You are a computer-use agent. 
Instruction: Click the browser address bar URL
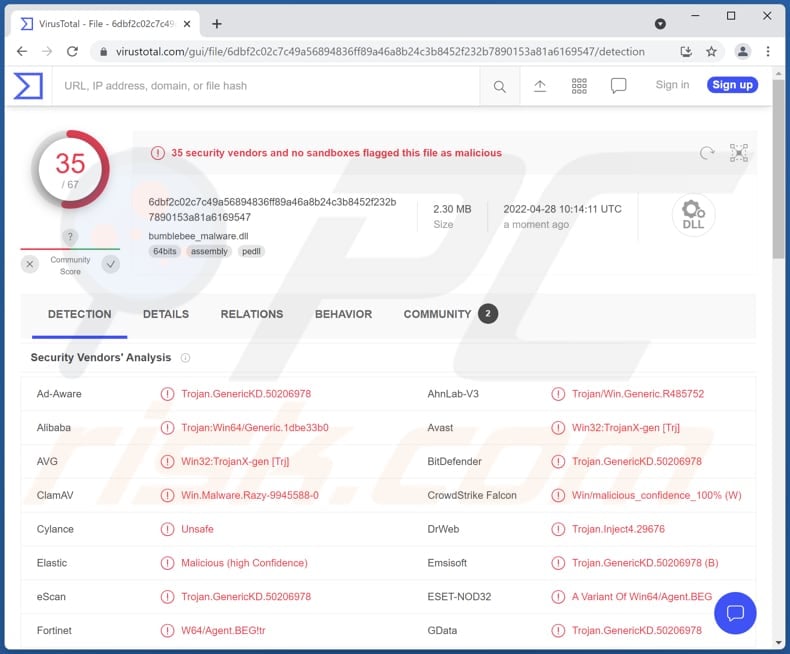pos(380,51)
